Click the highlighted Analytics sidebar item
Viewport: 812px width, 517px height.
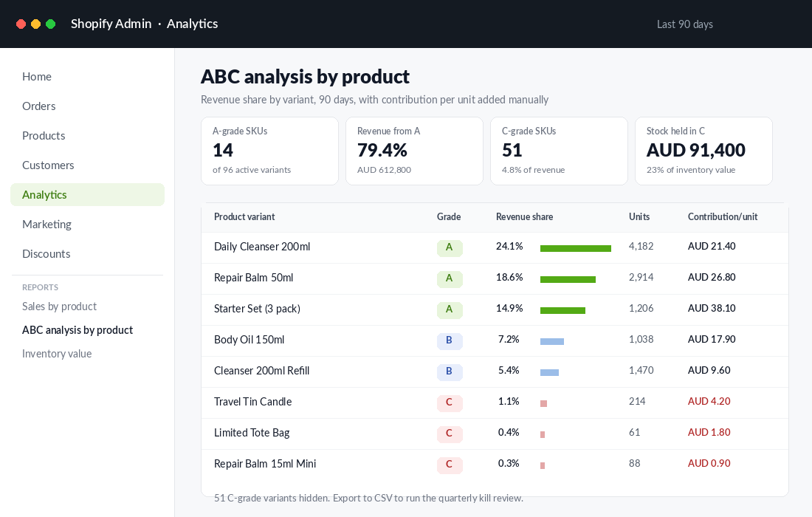88,195
